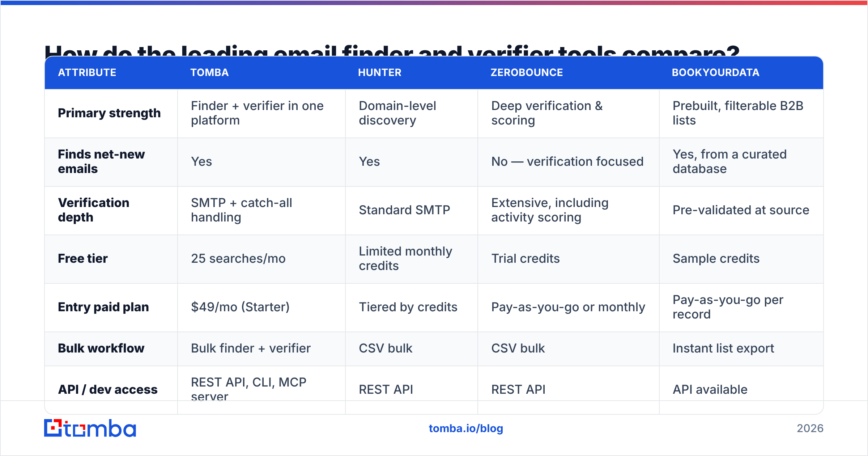Click the 'API / dev access' row label

point(108,390)
